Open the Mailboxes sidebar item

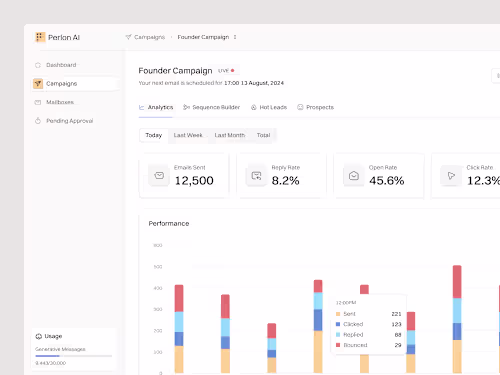click(55, 102)
